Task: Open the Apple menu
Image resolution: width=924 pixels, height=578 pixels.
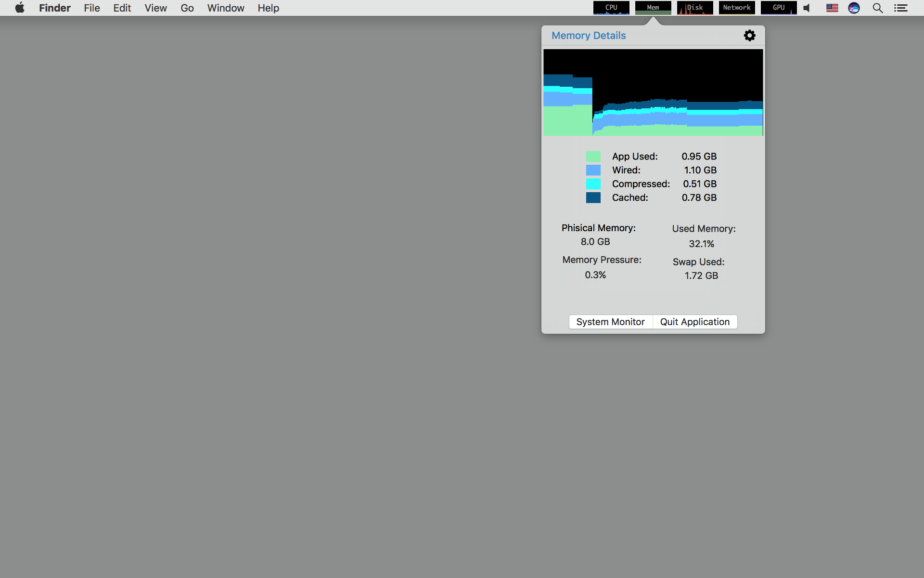Action: pyautogui.click(x=20, y=8)
